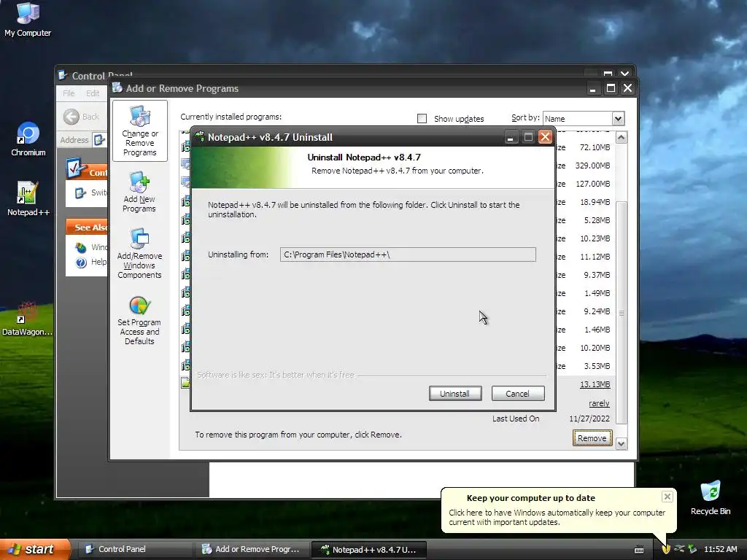Click the Windows Update help icon in See Also
747x560 pixels.
tap(81, 248)
